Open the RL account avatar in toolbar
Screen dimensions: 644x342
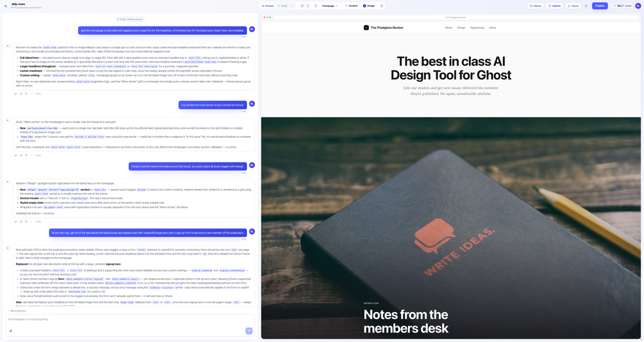click(638, 6)
